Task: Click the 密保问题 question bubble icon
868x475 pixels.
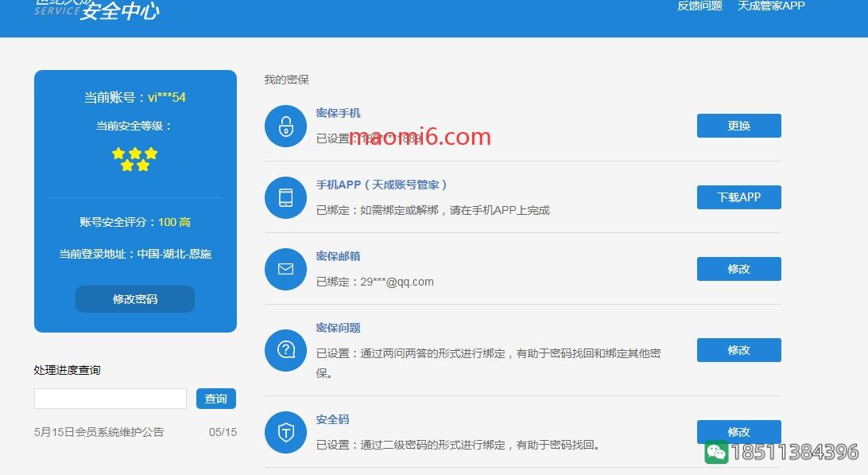Action: tap(285, 350)
